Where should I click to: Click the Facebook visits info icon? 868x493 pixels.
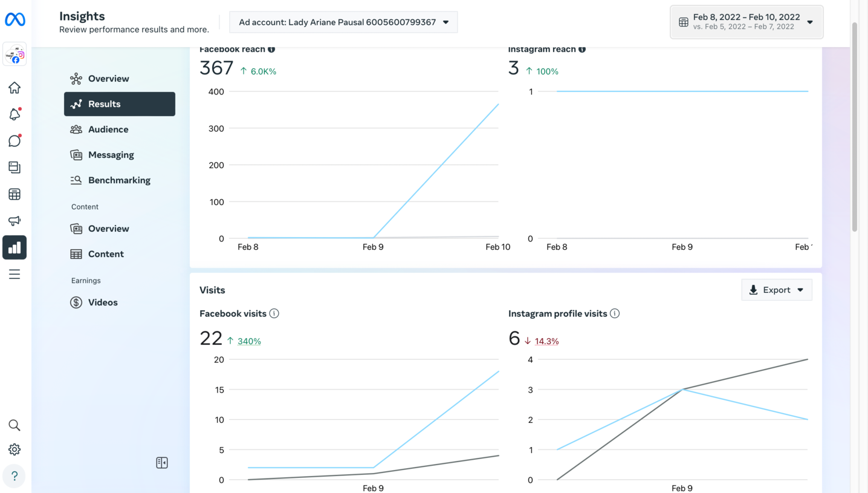coord(274,313)
